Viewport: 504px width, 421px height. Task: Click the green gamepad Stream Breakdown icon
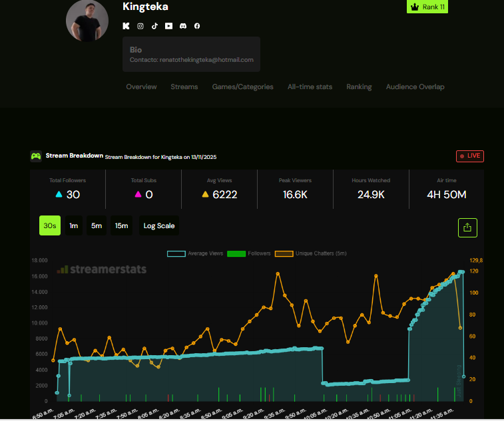point(36,156)
